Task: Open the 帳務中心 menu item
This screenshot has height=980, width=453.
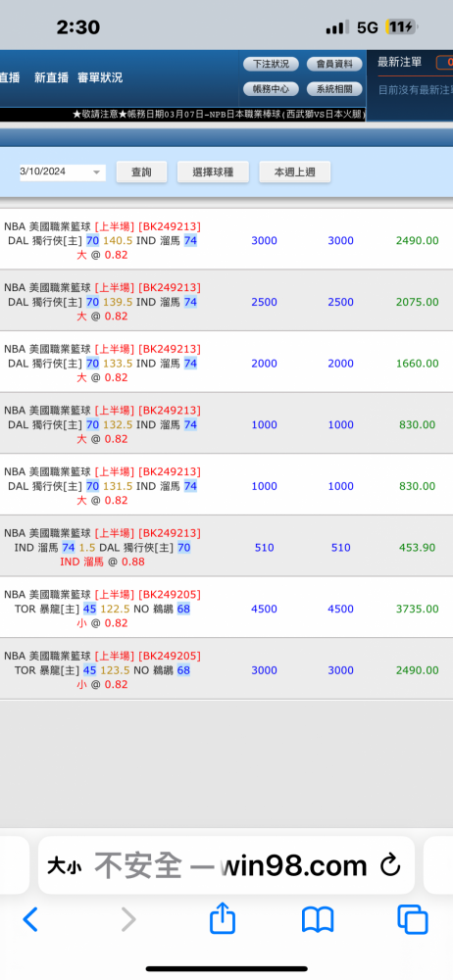Action: [x=271, y=89]
